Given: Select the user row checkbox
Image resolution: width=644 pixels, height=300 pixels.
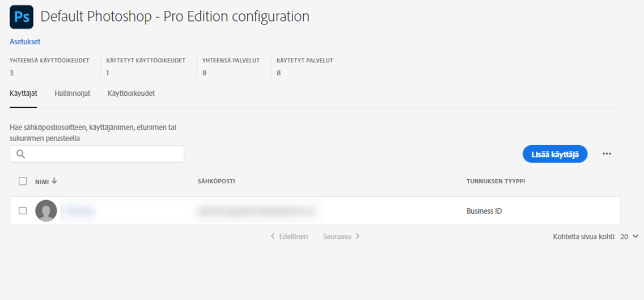Looking at the screenshot, I should 23,211.
